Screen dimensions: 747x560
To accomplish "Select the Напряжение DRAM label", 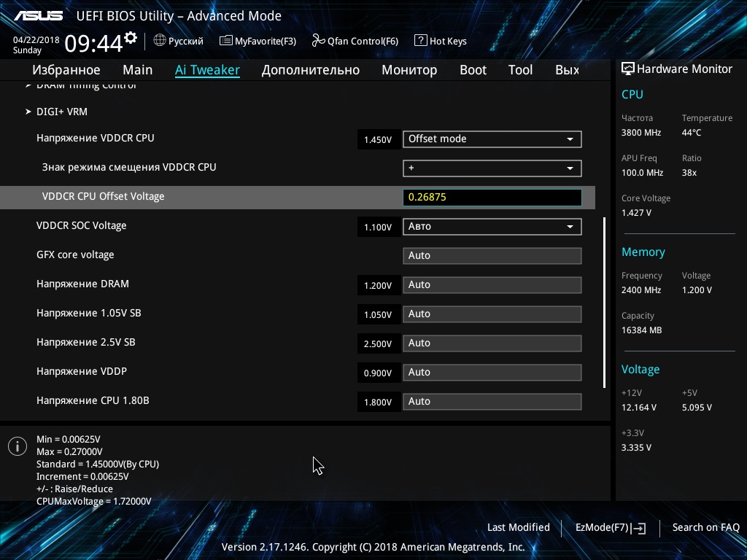I will (x=83, y=284).
